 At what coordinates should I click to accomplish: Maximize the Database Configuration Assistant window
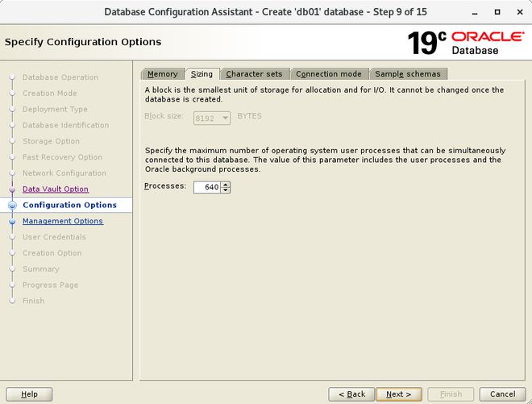(x=497, y=12)
